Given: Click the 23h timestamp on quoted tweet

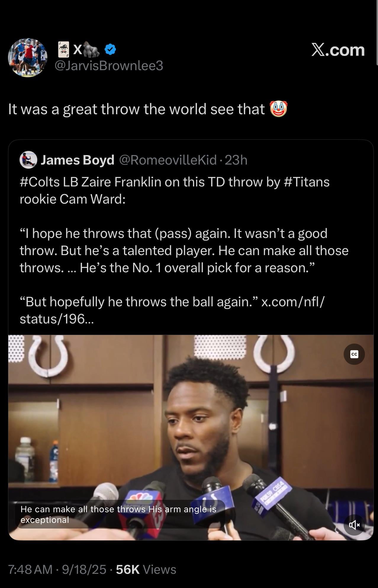Looking at the screenshot, I should click(x=236, y=160).
